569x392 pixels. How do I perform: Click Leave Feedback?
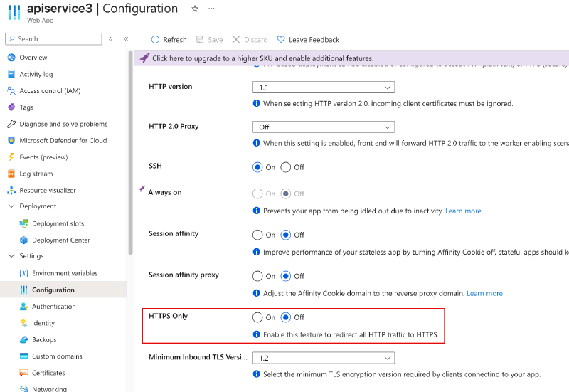click(308, 40)
